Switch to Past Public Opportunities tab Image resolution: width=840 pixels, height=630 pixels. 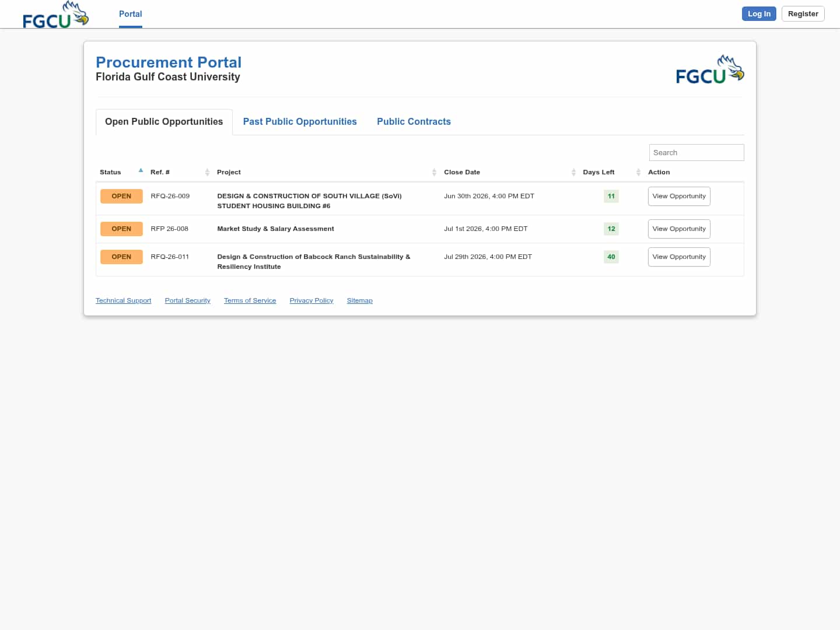[300, 122]
